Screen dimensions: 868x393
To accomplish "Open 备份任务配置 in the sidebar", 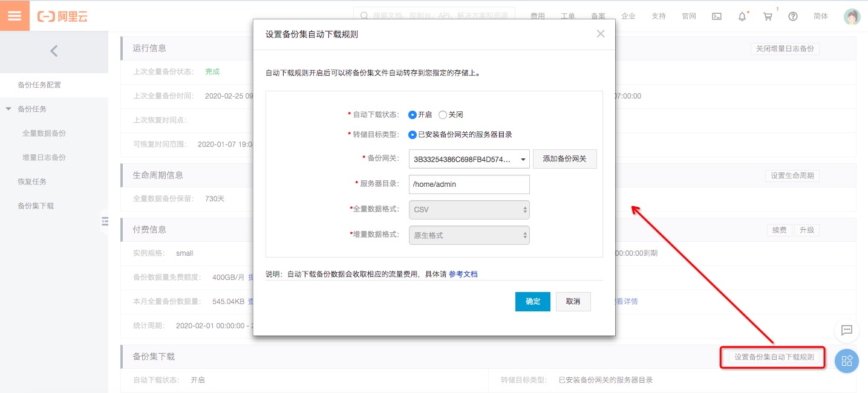I will tap(39, 85).
